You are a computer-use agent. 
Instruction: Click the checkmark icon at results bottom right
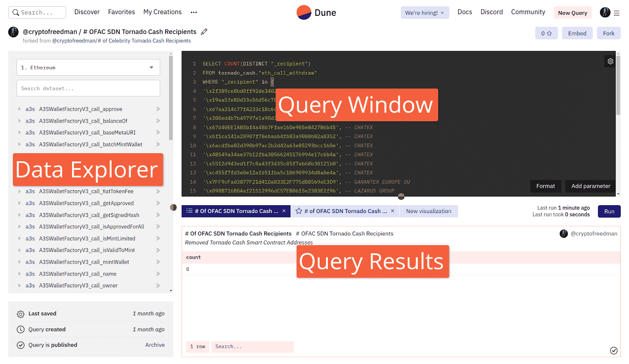pos(614,351)
